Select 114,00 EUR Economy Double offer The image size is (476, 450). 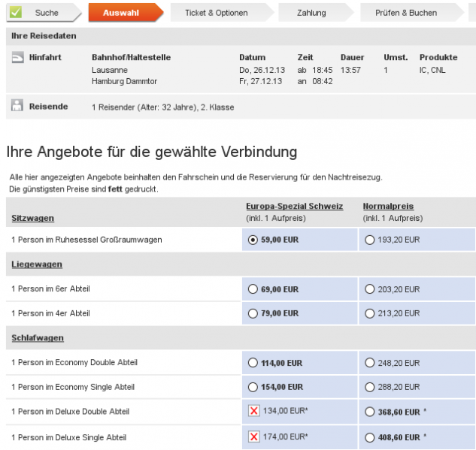tap(253, 363)
